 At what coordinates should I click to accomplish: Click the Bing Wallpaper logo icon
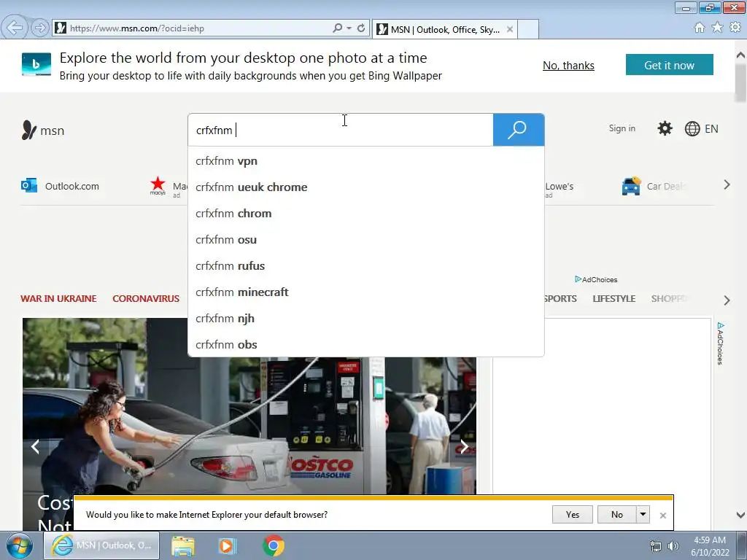[x=36, y=64]
